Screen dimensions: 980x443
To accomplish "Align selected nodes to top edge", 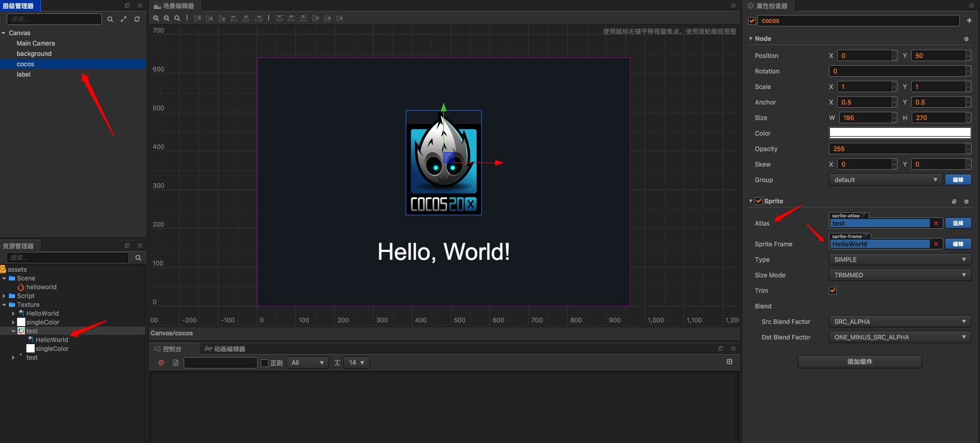I will [x=198, y=18].
